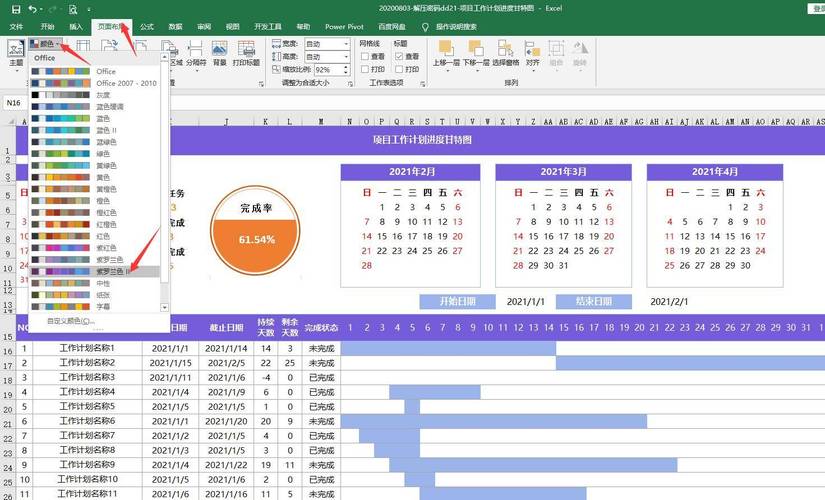Click the 2021年2月 calendar header
825x500 pixels.
[411, 172]
